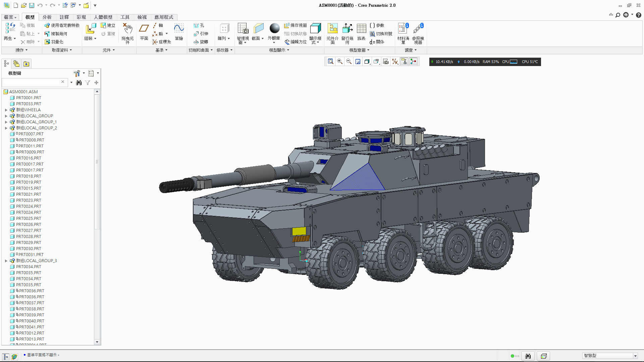Screen dimensions: 644x362
Task: Switch to the 分析 ribbon tab
Action: 47,17
